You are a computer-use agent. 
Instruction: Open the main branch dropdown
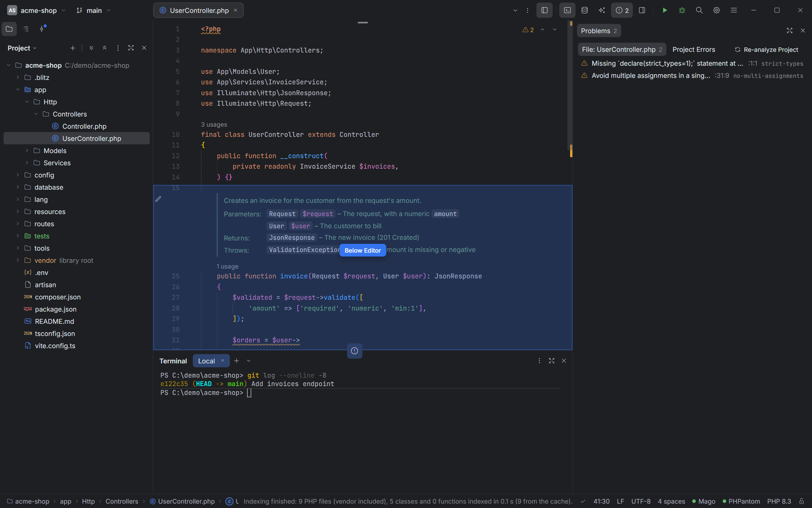click(x=94, y=10)
